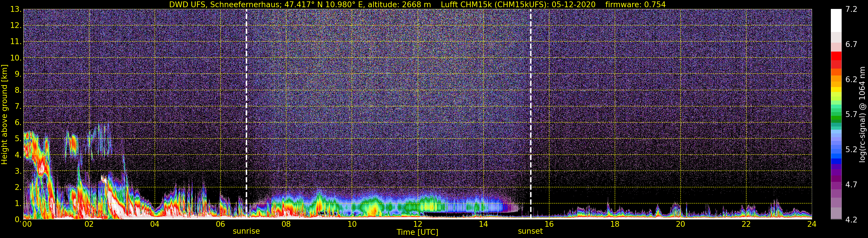Click the '00' time tick label
868x238 pixels.
(27, 224)
